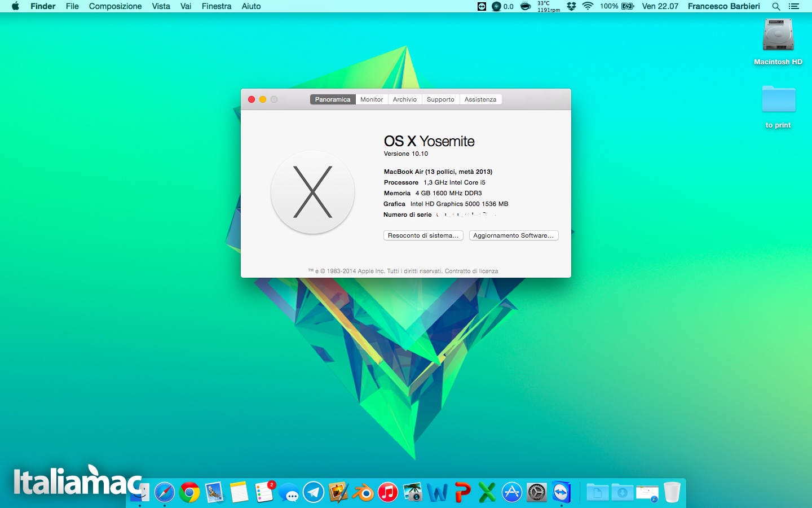Click the Numero di seriale label

click(x=408, y=214)
